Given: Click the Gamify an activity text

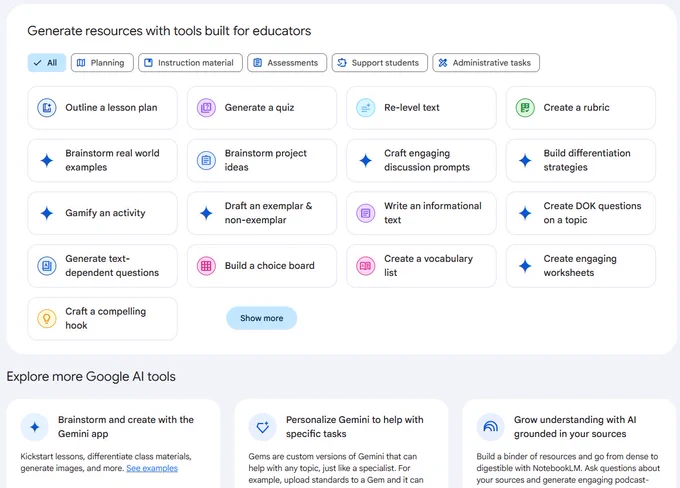Looking at the screenshot, I should 105,213.
